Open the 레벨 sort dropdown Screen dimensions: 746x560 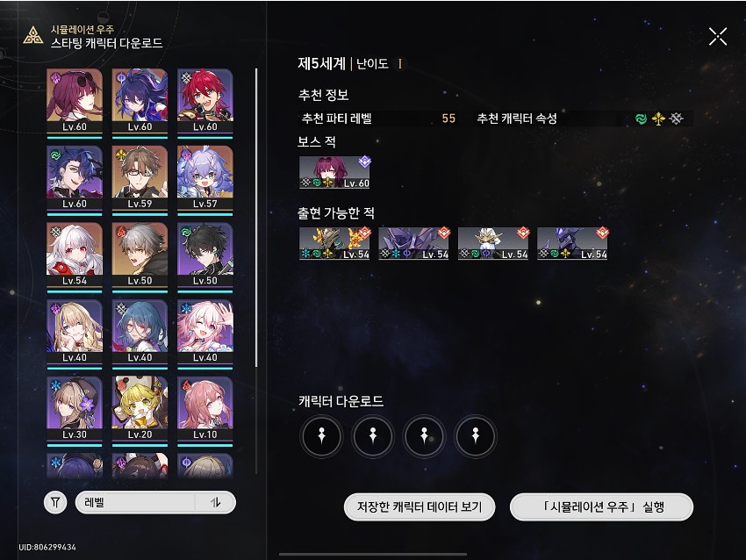[155, 502]
